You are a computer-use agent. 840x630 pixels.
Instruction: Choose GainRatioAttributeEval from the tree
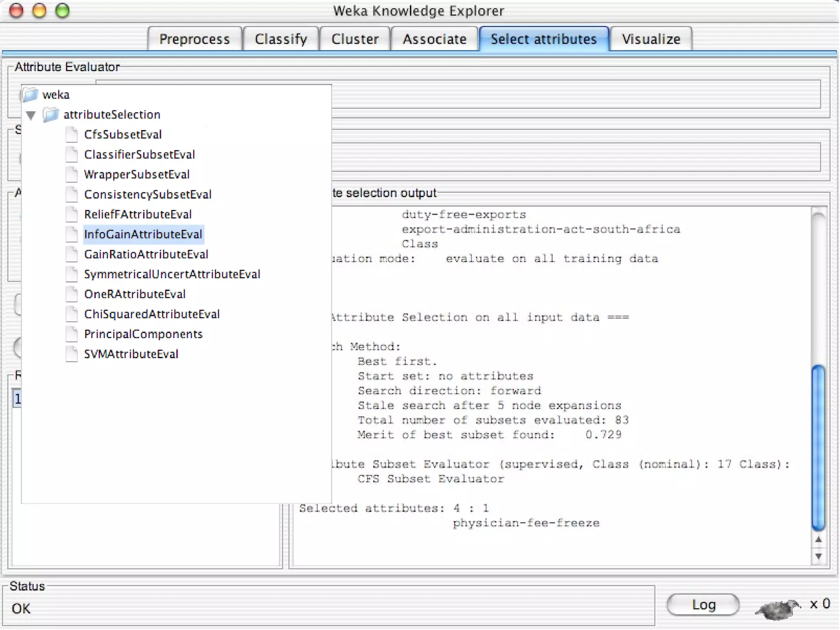pos(146,254)
